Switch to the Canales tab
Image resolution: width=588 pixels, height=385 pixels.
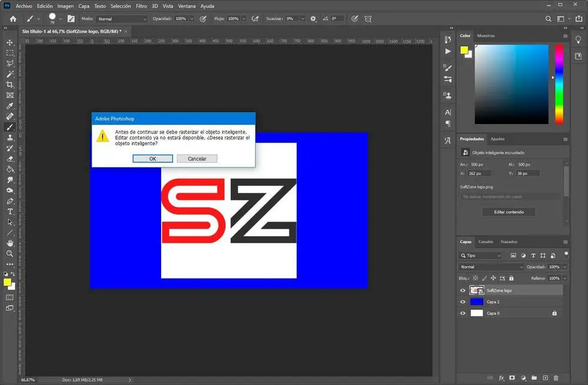486,242
